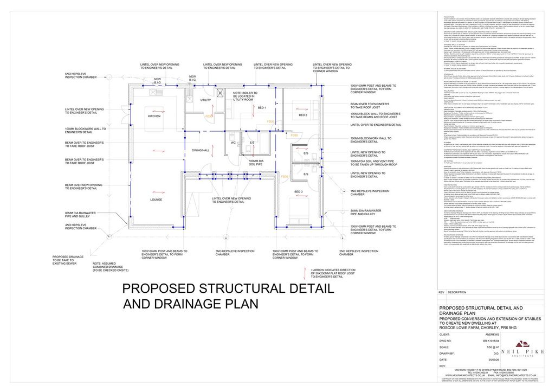This screenshot has height=392, width=555.
Task: Click the Neil Pike Architects logo
Action: [x=522, y=349]
